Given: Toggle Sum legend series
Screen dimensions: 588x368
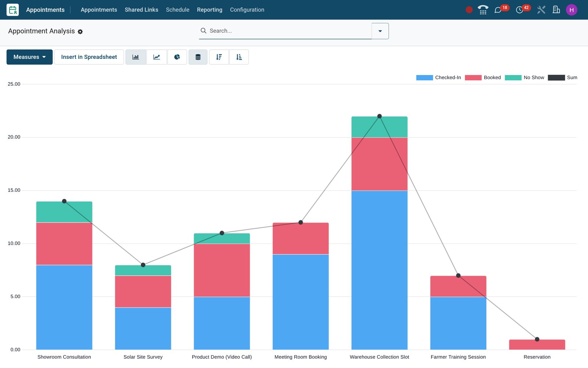Looking at the screenshot, I should click(562, 78).
